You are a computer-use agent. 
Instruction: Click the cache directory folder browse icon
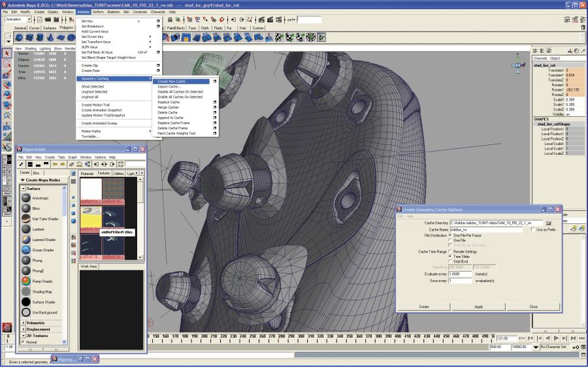(548, 223)
